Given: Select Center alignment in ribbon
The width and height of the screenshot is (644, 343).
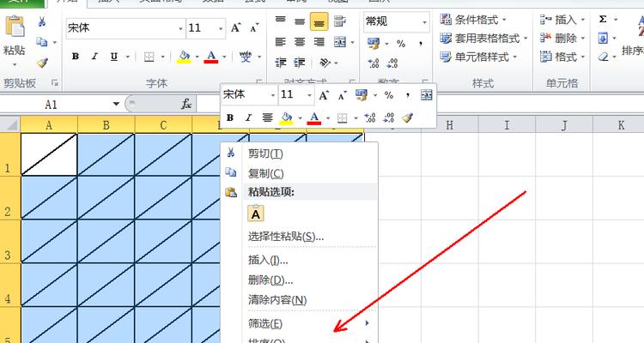Looking at the screenshot, I should click(300, 41).
